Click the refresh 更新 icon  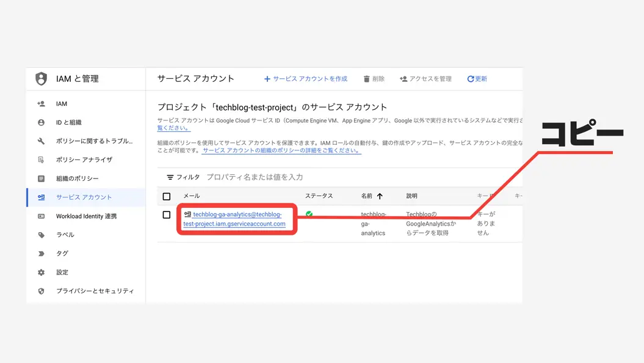[470, 79]
